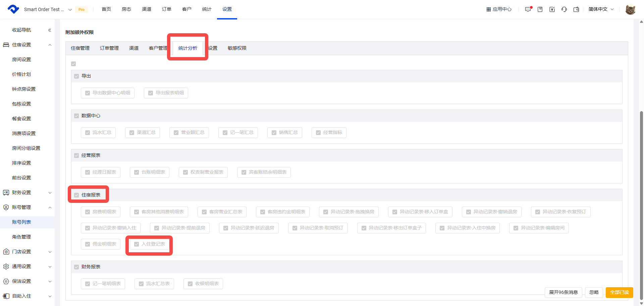
Task: Collapse navigation with double-chevron icon
Action: tap(50, 30)
